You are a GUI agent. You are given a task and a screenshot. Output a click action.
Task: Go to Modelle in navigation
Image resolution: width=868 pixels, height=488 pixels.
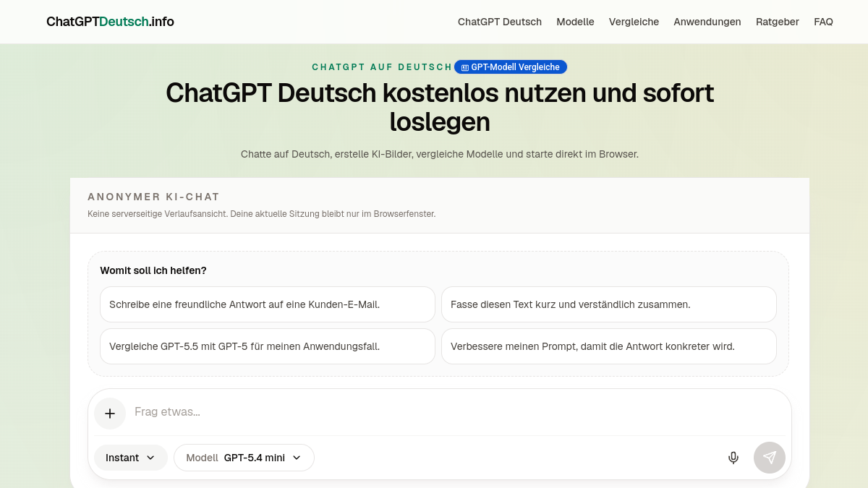[x=575, y=22]
